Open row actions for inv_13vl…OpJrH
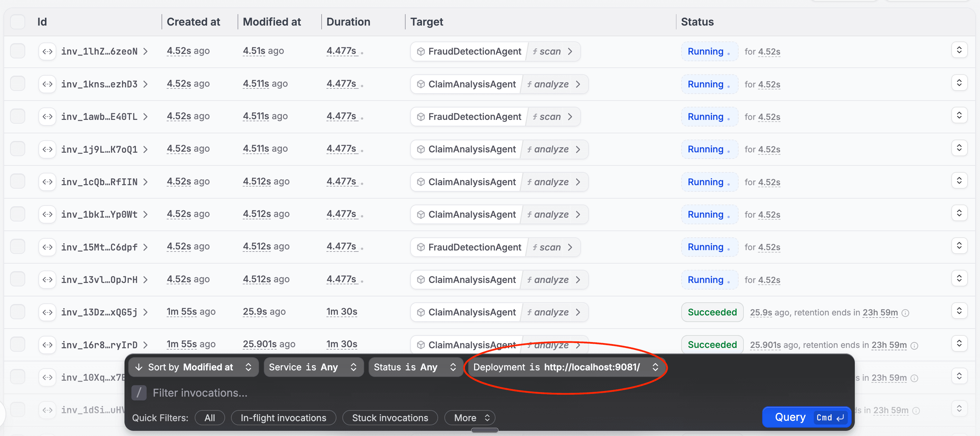The width and height of the screenshot is (980, 436). (x=959, y=278)
